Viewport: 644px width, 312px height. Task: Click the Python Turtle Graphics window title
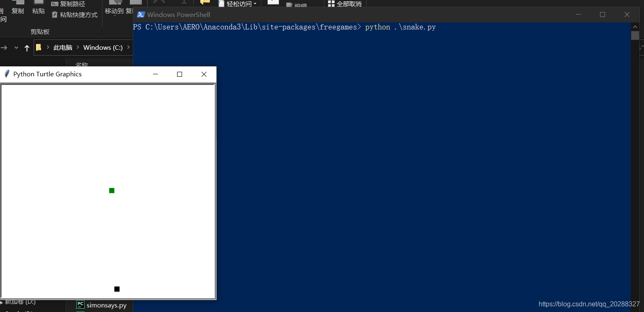point(47,74)
